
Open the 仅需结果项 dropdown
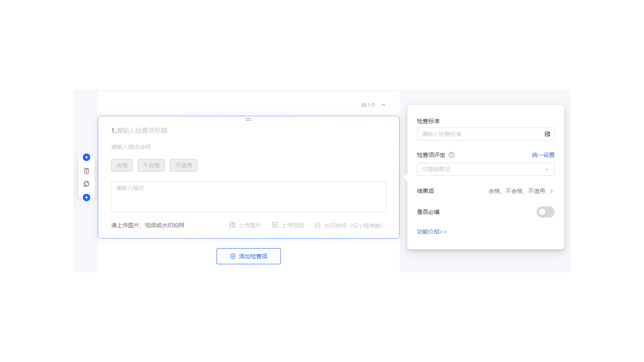pos(485,169)
